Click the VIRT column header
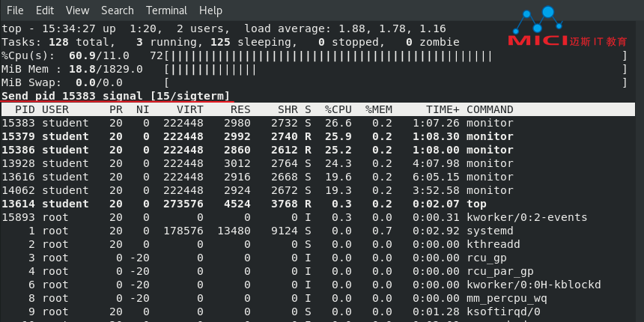Image resolution: width=644 pixels, height=322 pixels. click(190, 109)
